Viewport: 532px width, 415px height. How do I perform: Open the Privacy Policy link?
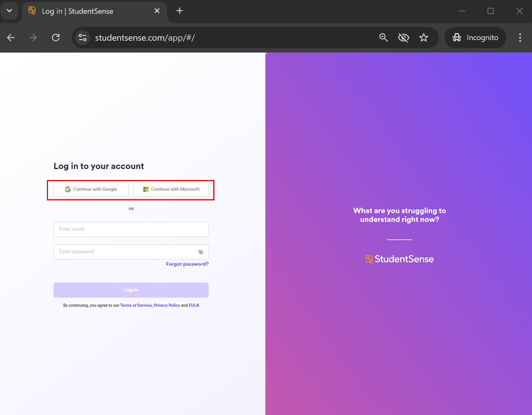[167, 305]
